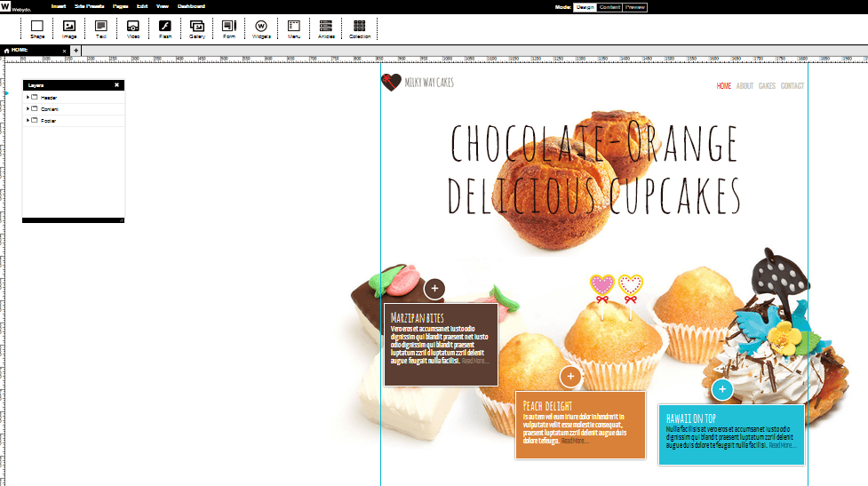Open the Widgets tool
The width and height of the screenshot is (868, 486).
point(261,28)
